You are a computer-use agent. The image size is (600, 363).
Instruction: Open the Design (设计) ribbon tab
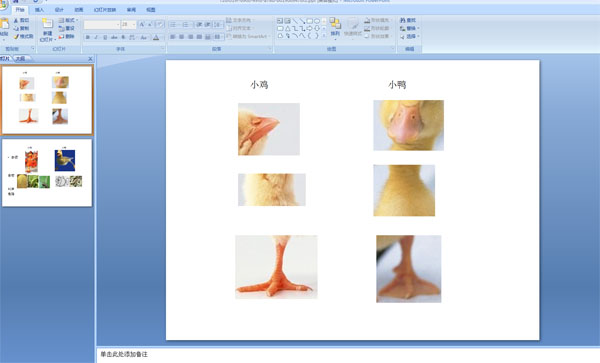click(59, 10)
